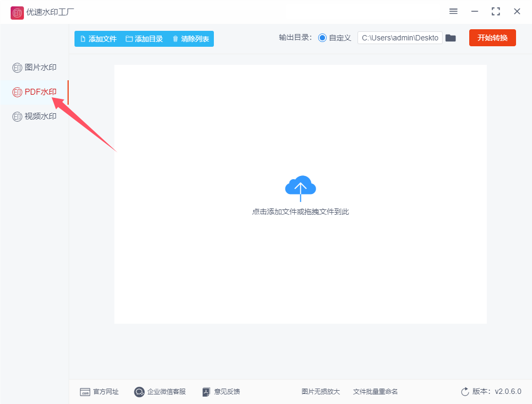Maximize the application window
The height and width of the screenshot is (404, 532).
(496, 12)
